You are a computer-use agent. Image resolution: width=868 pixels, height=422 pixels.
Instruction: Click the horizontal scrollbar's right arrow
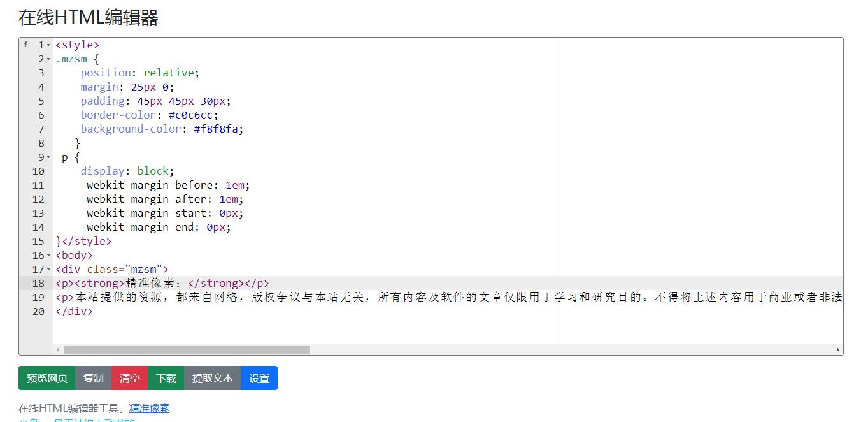838,350
